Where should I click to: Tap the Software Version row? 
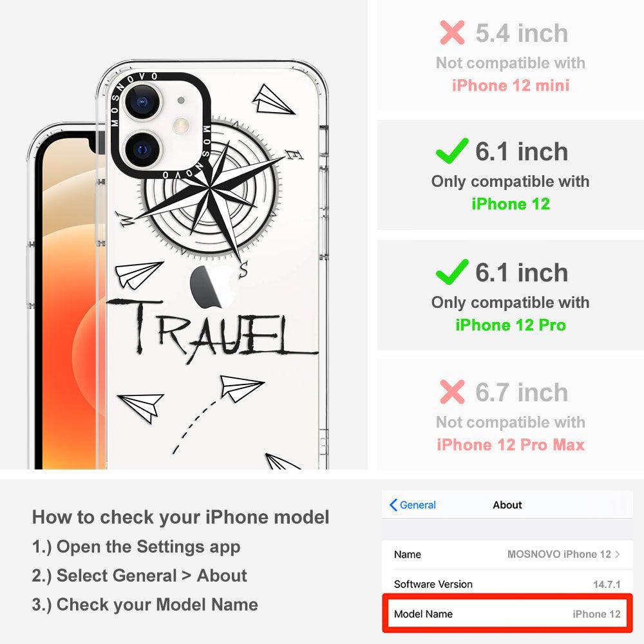pos(507,584)
